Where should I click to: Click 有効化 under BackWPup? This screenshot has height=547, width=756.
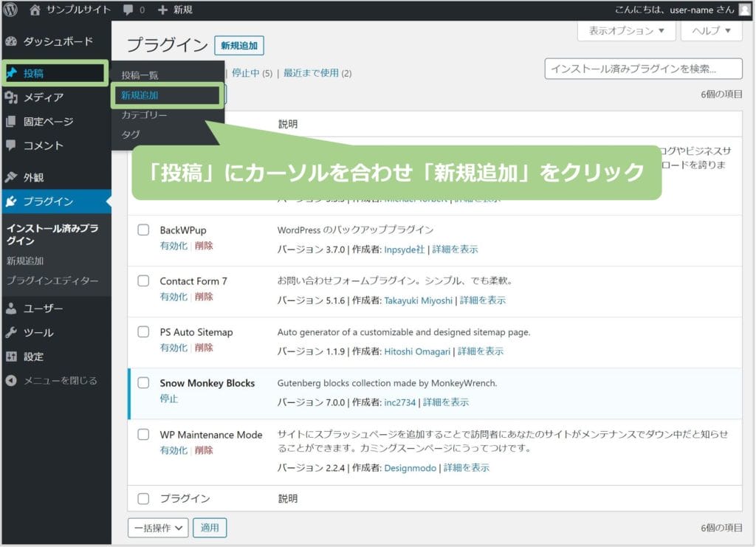[x=173, y=246]
